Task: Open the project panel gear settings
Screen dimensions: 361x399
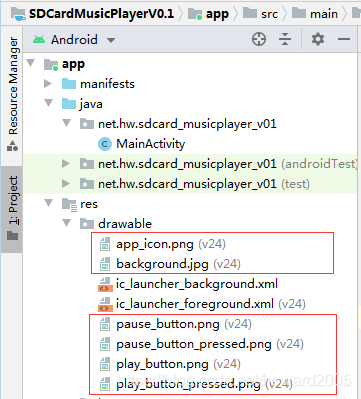Action: [318, 39]
